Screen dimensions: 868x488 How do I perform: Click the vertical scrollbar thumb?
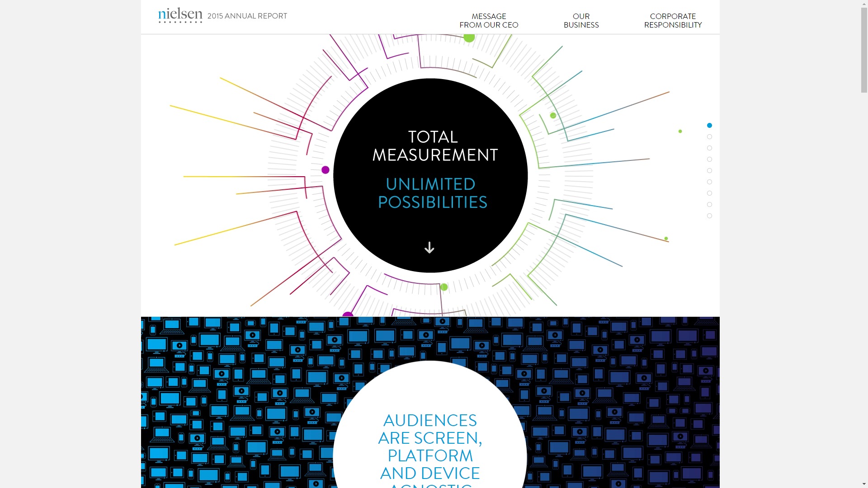click(x=864, y=50)
